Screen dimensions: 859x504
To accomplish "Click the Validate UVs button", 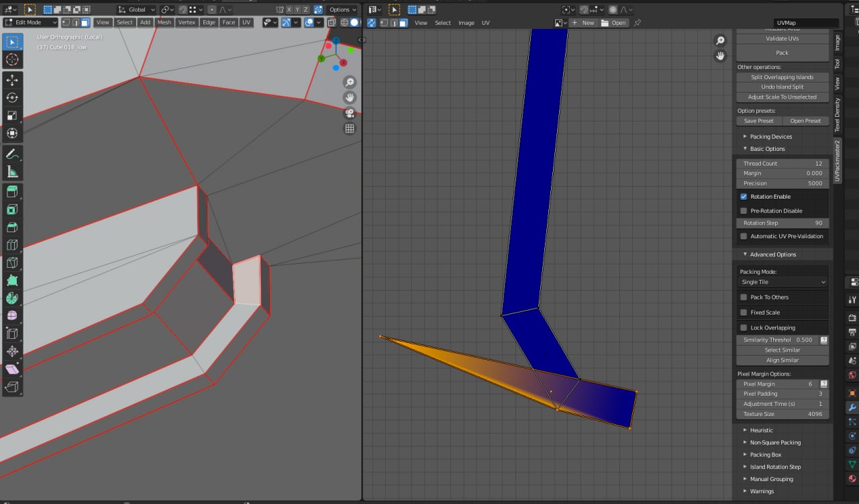I will 782,38.
